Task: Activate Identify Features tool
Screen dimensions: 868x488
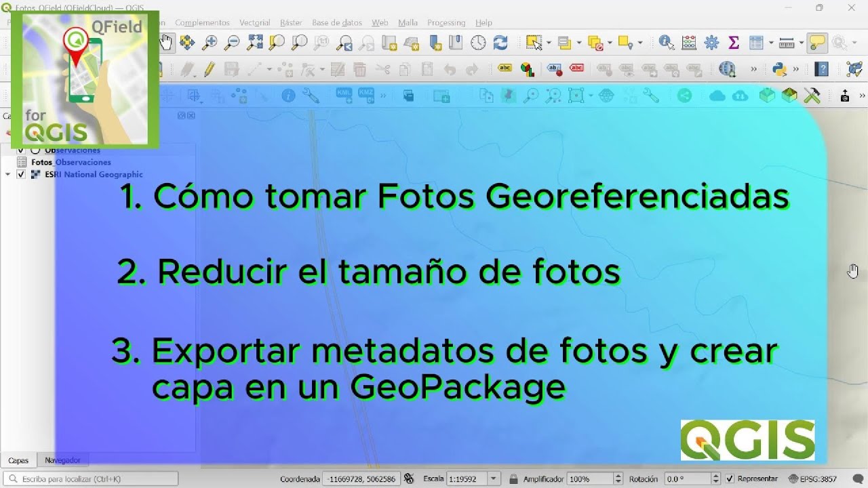Action: 667,43
